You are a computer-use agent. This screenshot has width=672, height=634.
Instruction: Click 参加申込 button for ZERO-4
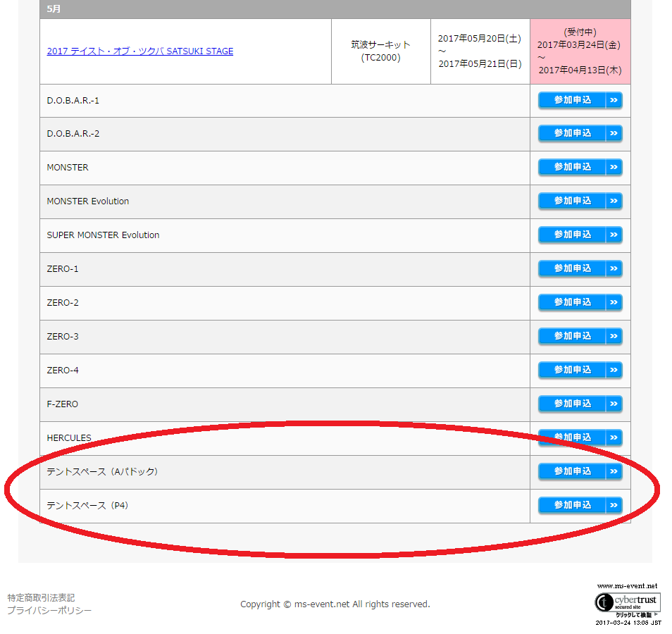[580, 370]
